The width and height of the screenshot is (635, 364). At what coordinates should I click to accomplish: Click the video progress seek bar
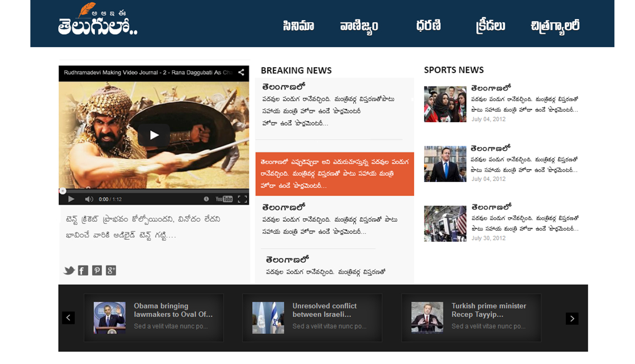pos(154,191)
